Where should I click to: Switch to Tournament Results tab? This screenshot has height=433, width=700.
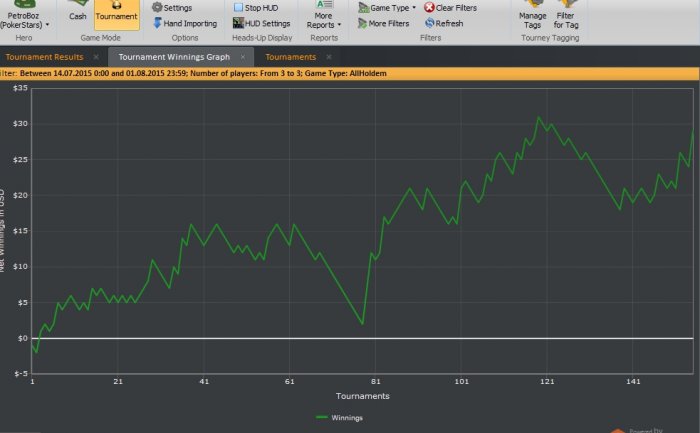pos(44,57)
